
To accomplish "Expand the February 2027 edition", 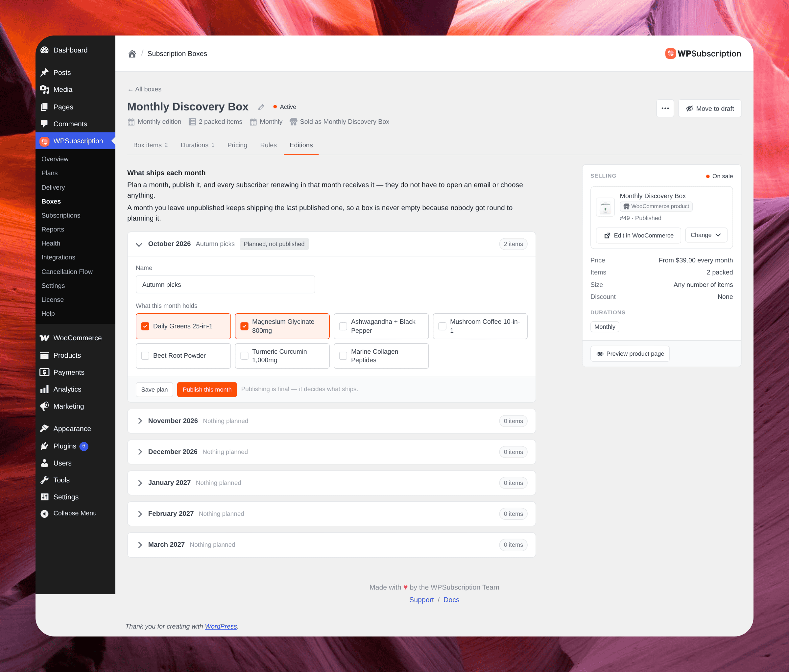I will [x=140, y=514].
